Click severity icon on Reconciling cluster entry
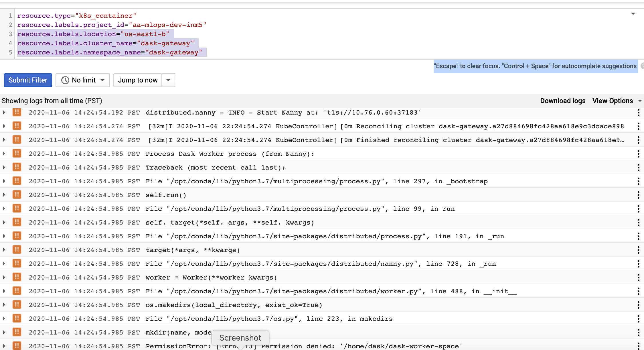Viewport: 644px width, 350px height. [x=17, y=126]
